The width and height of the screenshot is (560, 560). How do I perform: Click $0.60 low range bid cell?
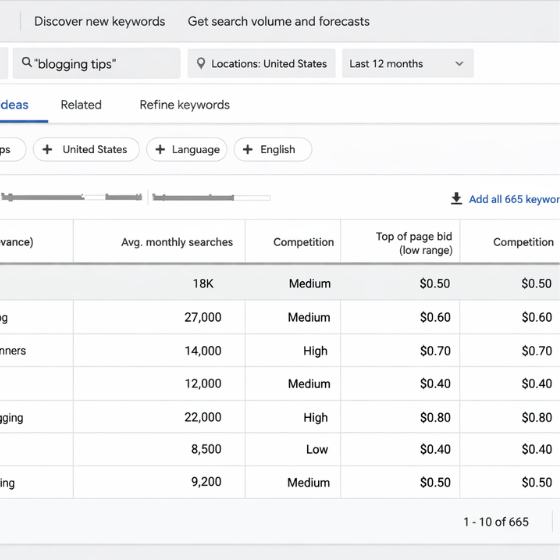click(x=400, y=317)
